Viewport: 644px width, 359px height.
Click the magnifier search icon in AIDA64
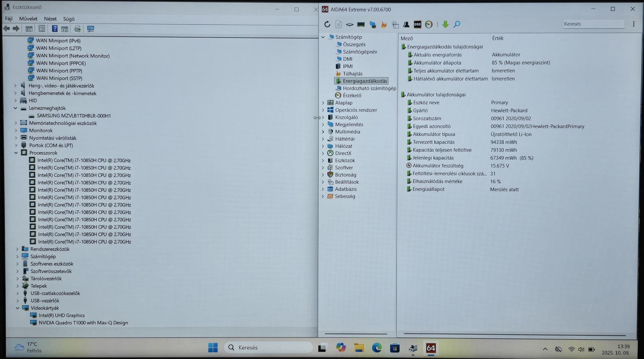[x=457, y=24]
